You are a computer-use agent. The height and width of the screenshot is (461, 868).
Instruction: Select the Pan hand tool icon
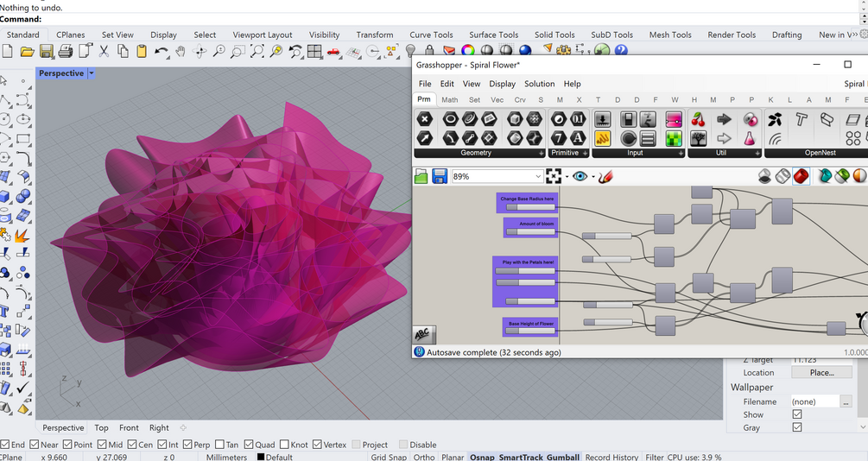pyautogui.click(x=180, y=52)
